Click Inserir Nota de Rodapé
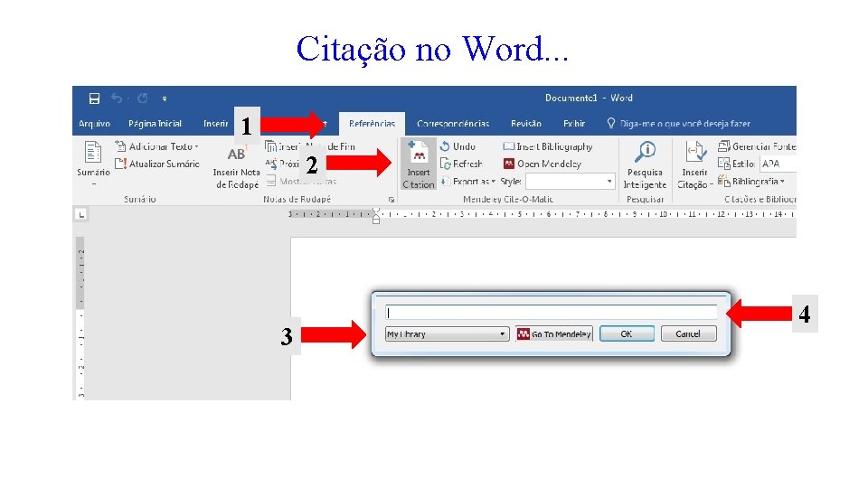This screenshot has width=868, height=488. click(236, 168)
